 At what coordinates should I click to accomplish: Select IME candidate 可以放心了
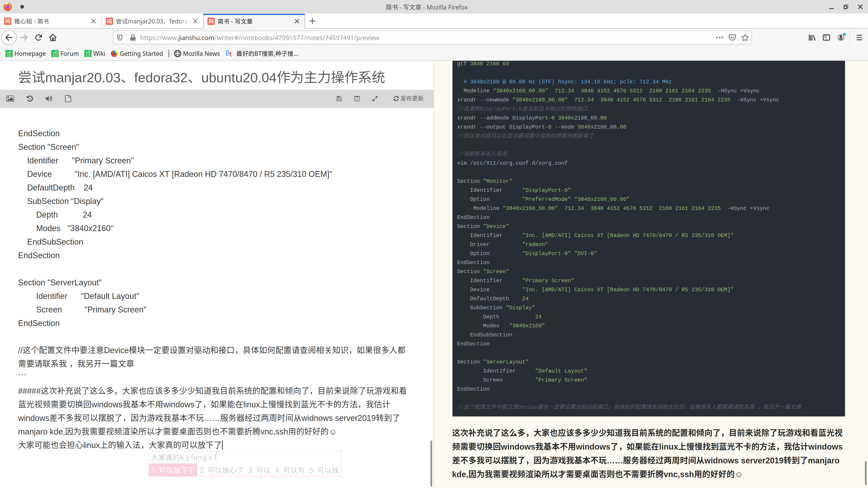point(221,470)
